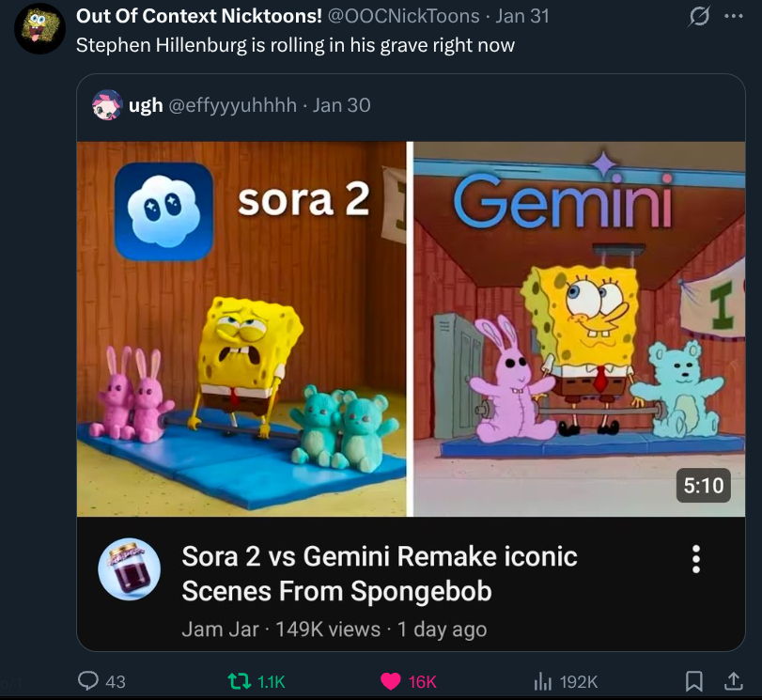Click the Jan 31 post timestamp

point(522,16)
